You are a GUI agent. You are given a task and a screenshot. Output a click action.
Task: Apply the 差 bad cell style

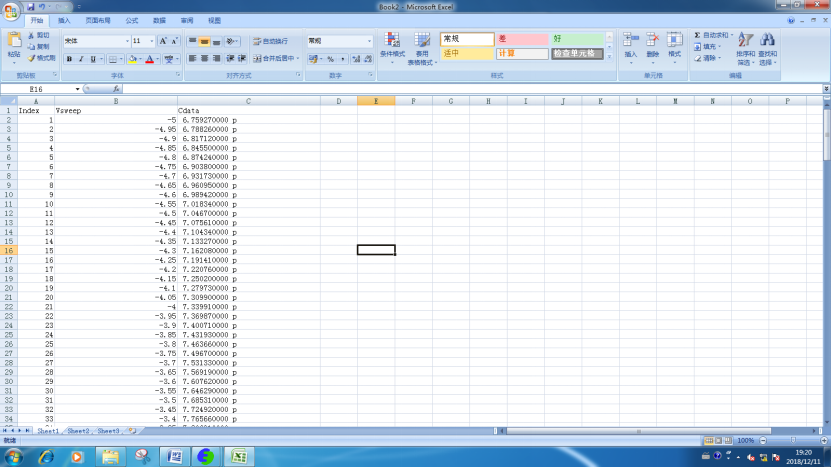(522, 39)
